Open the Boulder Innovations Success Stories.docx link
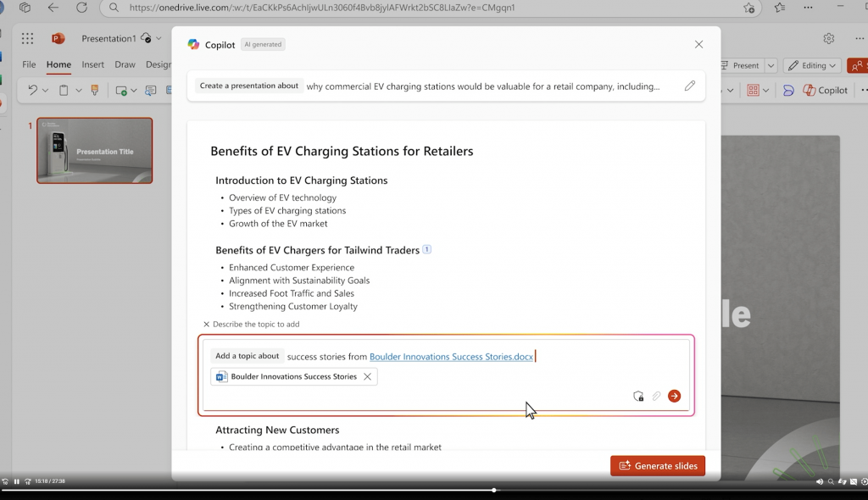 451,357
